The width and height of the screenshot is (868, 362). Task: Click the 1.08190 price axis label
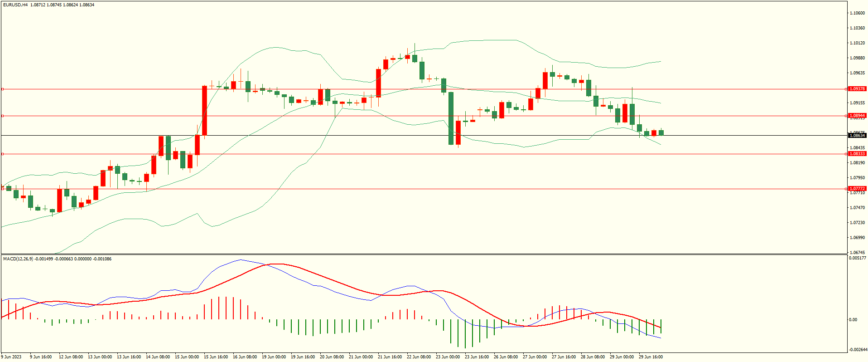click(857, 163)
